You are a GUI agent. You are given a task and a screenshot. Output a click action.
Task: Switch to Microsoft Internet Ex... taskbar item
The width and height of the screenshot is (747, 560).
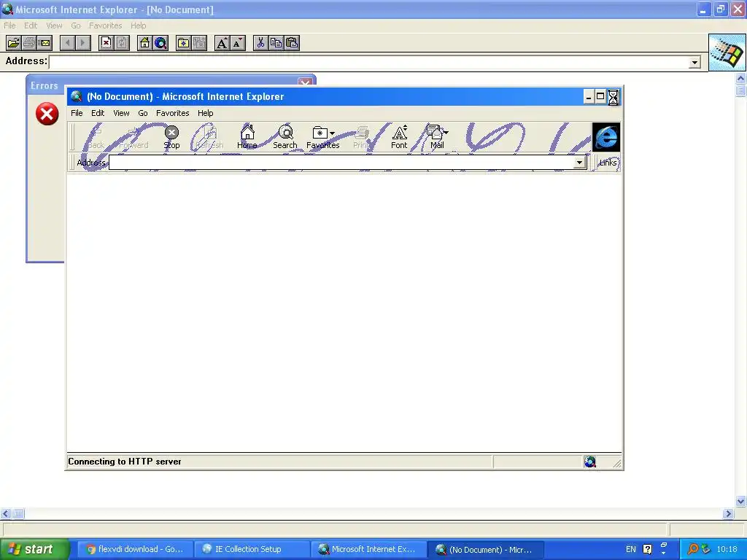[368, 549]
